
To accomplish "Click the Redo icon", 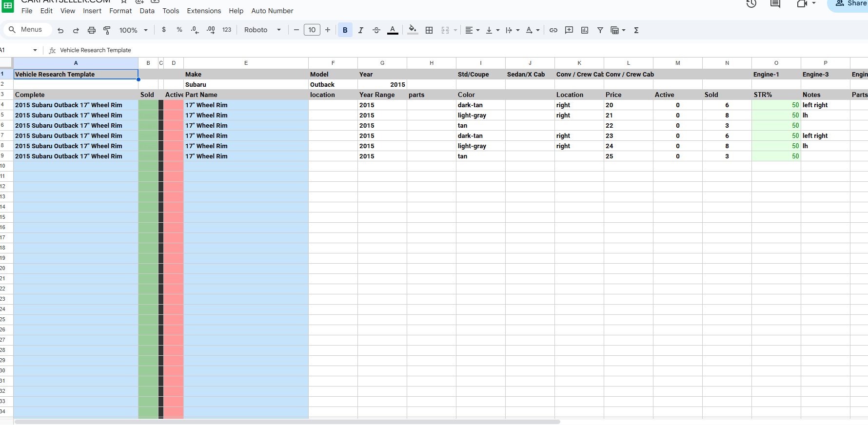I will 76,30.
